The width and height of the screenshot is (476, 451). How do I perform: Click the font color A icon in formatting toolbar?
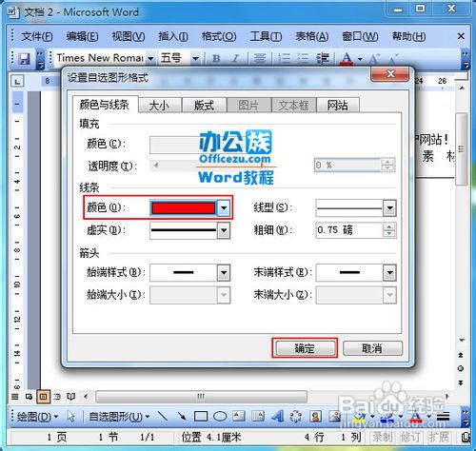(347, 59)
